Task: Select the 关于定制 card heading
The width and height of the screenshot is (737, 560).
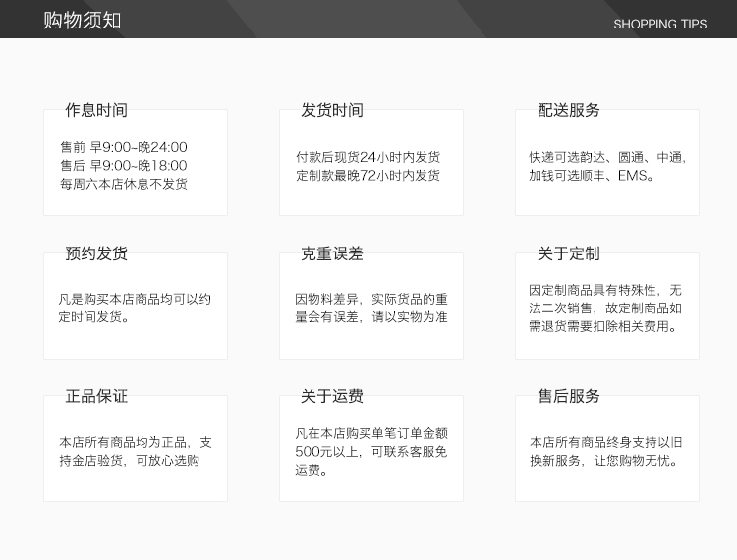Action: click(569, 253)
